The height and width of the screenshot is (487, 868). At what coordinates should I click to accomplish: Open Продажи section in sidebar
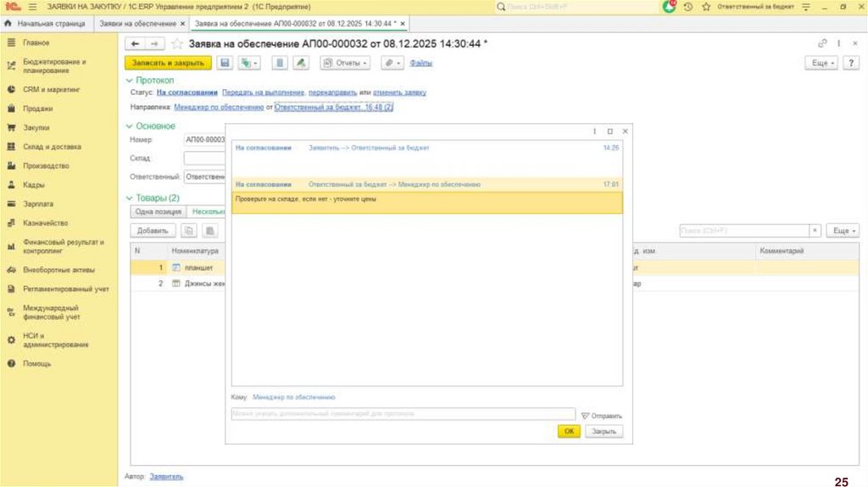(x=37, y=109)
